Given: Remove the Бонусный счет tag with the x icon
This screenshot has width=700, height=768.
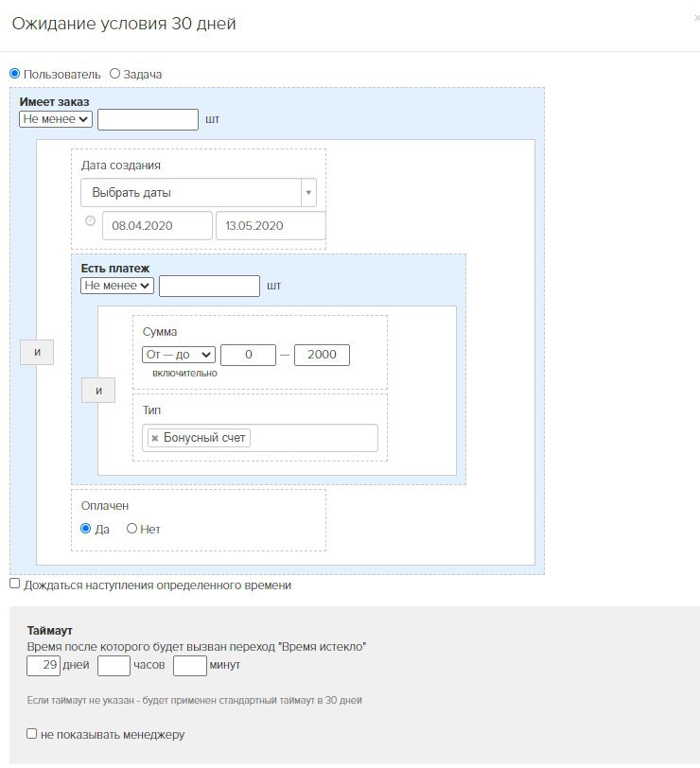Looking at the screenshot, I should (155, 438).
